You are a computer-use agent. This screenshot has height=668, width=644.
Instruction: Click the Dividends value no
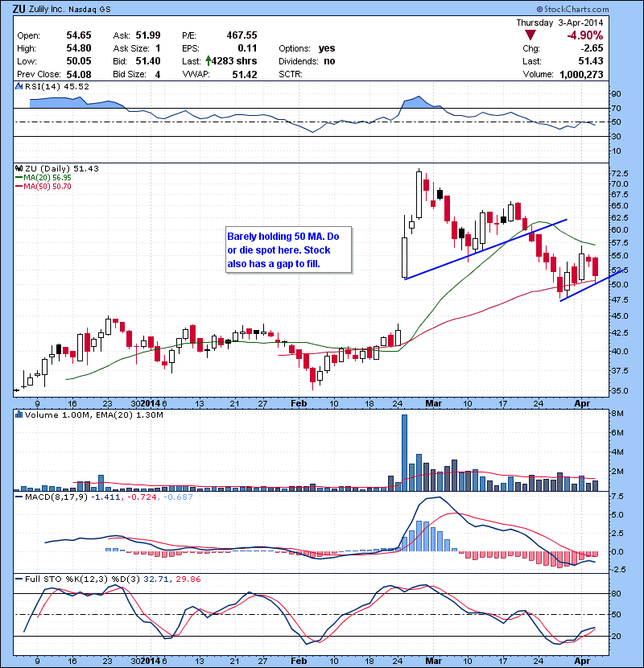pyautogui.click(x=329, y=61)
